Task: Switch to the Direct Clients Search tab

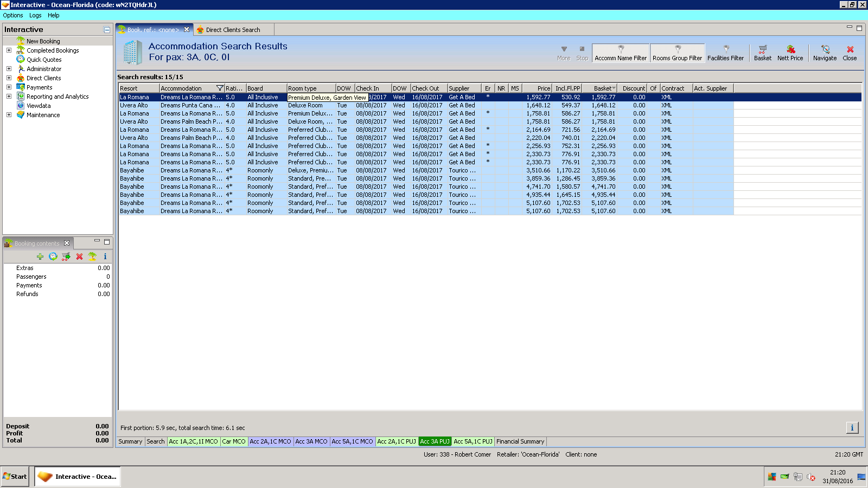Action: (x=233, y=30)
